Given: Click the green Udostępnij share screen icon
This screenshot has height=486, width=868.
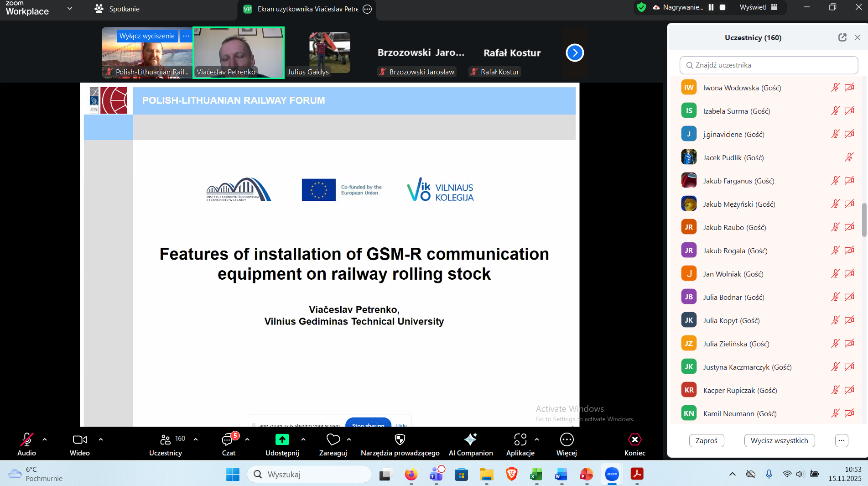Looking at the screenshot, I should tap(282, 440).
